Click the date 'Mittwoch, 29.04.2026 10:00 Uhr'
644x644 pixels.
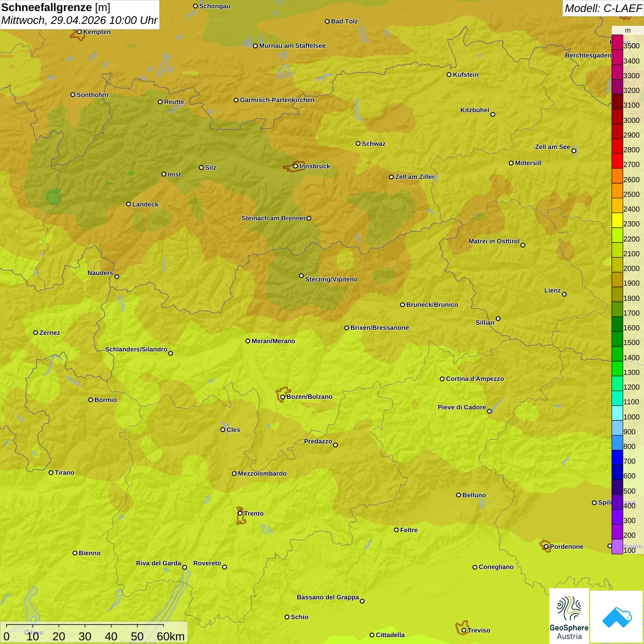pyautogui.click(x=79, y=20)
